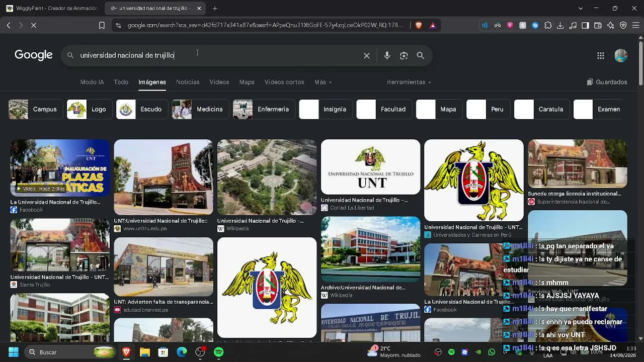Switch to the Videos cortos tab
The width and height of the screenshot is (644, 362).
284,82
